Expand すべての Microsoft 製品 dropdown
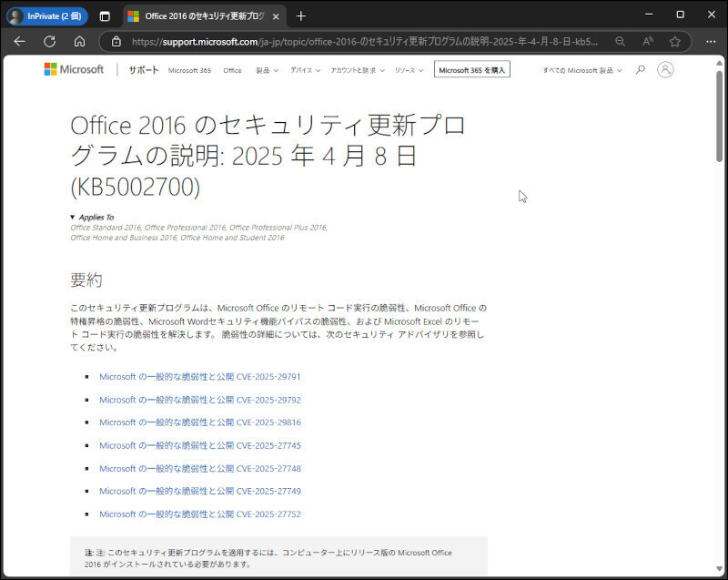The height and width of the screenshot is (580, 728). [582, 71]
